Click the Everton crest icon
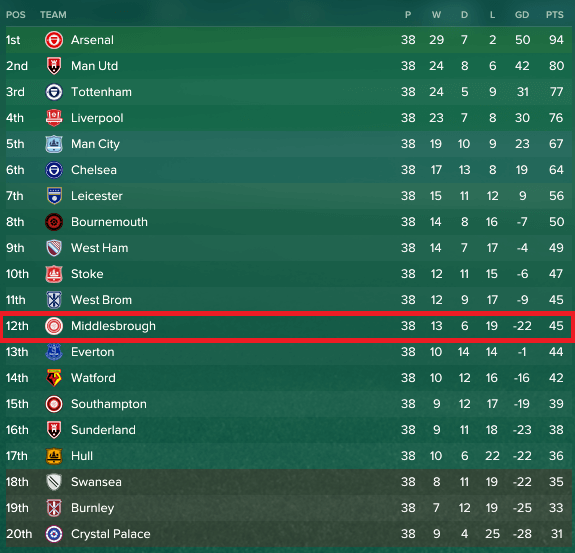 point(54,352)
